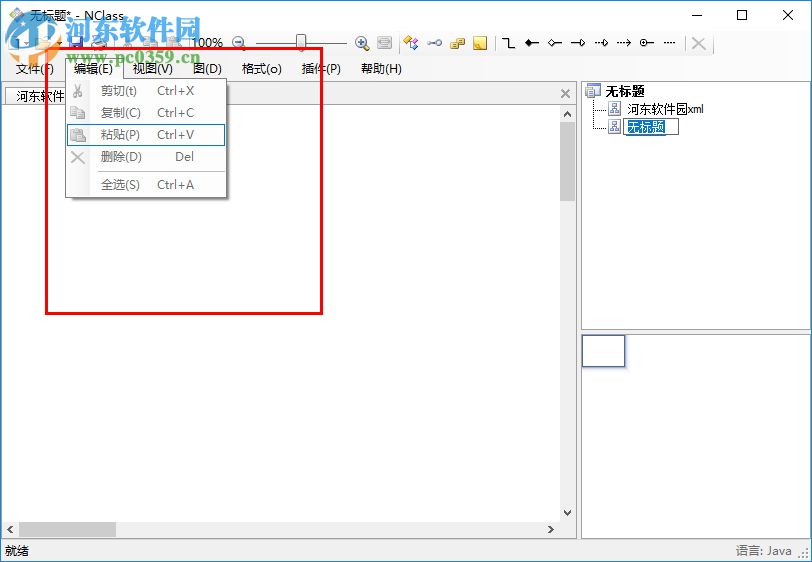Minimize the NClass window

pos(697,15)
